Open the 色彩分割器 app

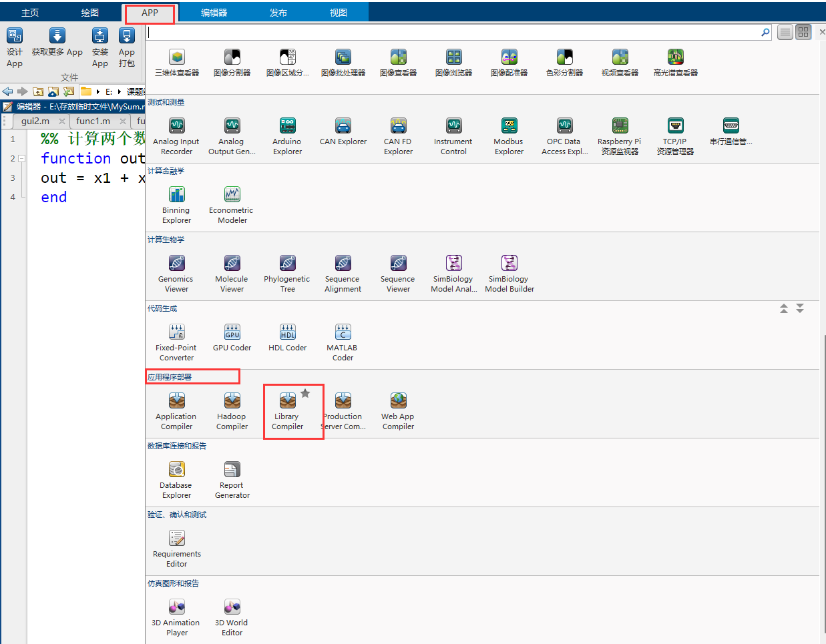(x=565, y=63)
